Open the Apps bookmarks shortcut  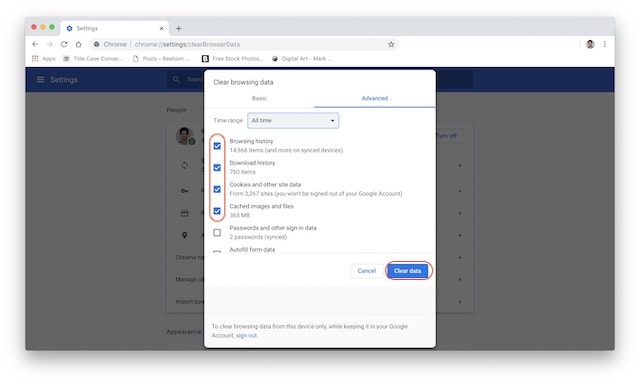point(44,59)
